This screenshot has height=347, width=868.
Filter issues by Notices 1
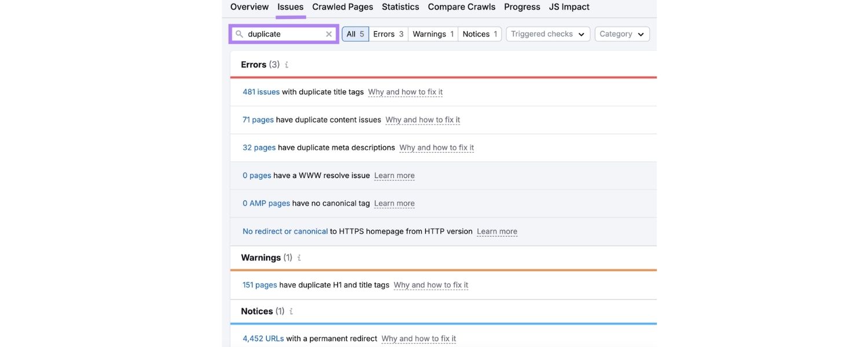tap(480, 34)
